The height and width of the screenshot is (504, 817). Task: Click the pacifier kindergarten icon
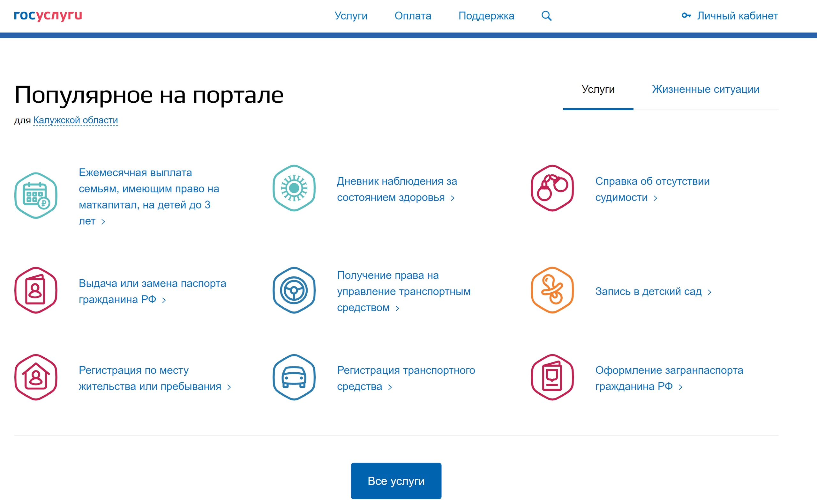(552, 290)
